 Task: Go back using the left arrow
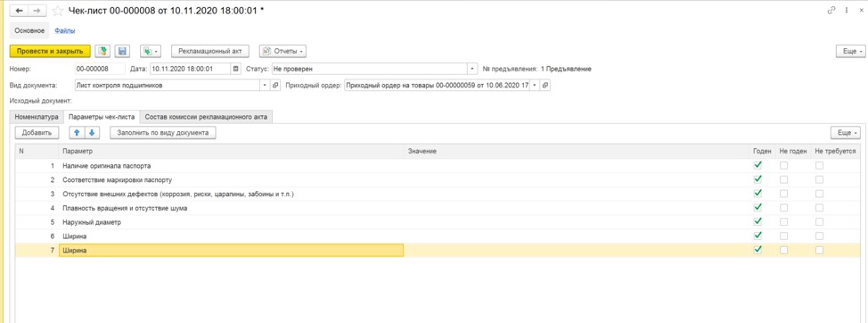tap(20, 11)
